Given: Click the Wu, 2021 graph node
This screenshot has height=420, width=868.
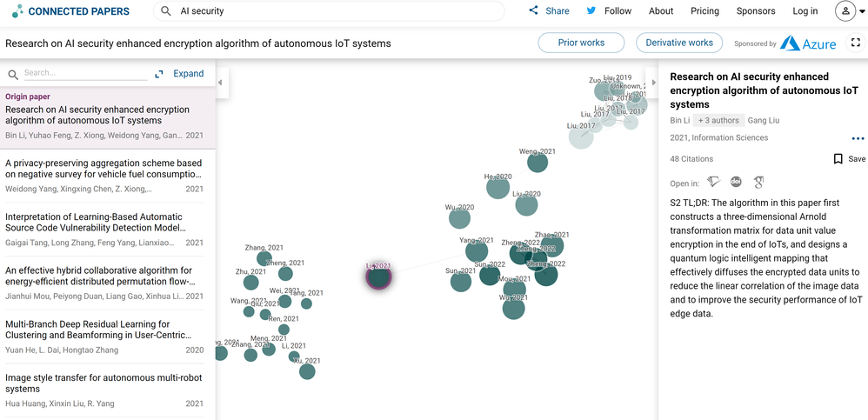Looking at the screenshot, I should tap(513, 308).
